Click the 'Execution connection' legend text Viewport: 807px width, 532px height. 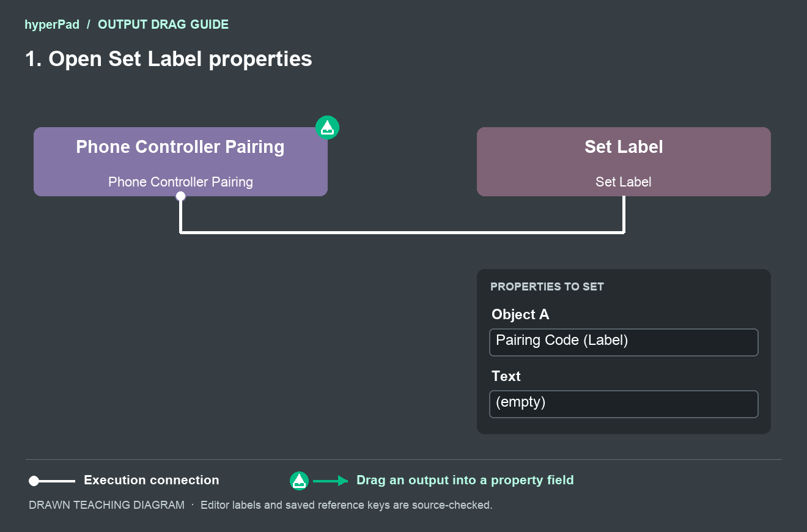pyautogui.click(x=152, y=480)
